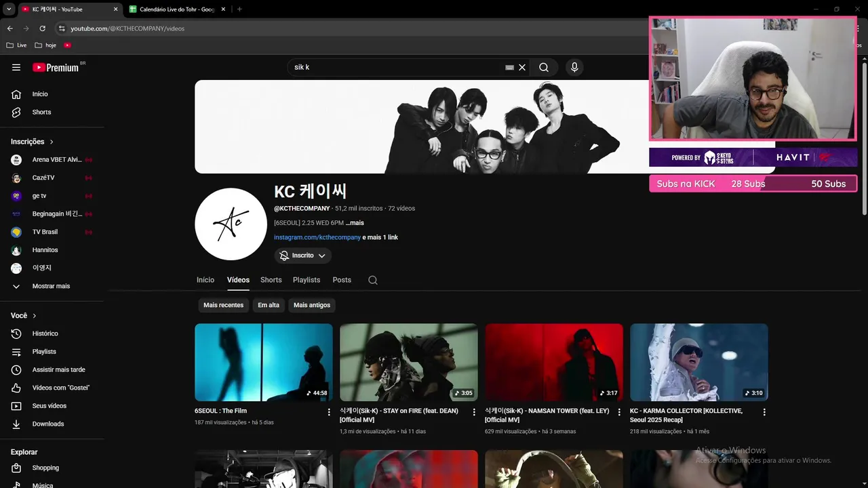Switch to the channel Início tab

point(205,280)
